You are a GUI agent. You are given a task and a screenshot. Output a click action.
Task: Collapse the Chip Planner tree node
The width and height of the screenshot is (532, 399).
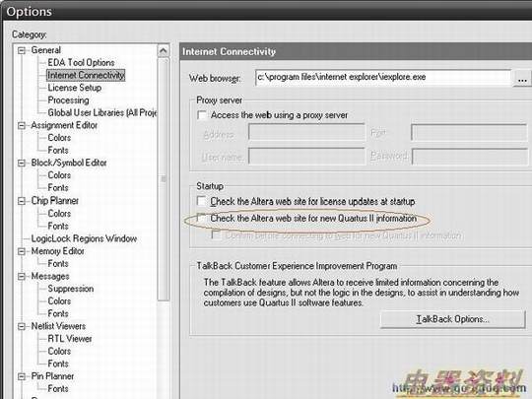tap(22, 201)
